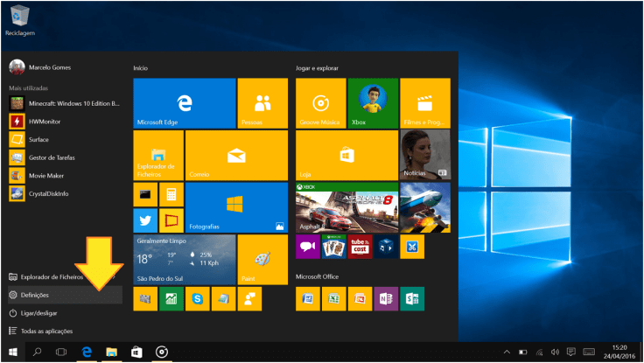This screenshot has height=363, width=644.
Task: Open the Correio mail tile
Action: (x=236, y=155)
